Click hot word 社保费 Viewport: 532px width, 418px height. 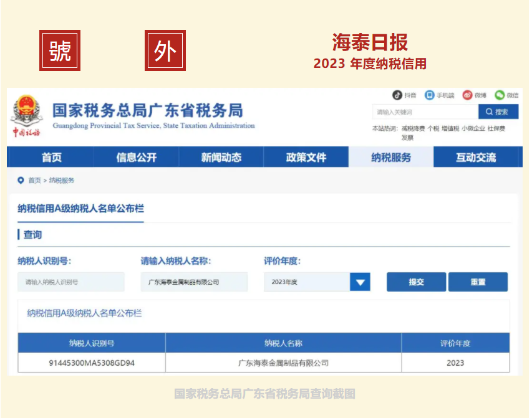click(496, 128)
